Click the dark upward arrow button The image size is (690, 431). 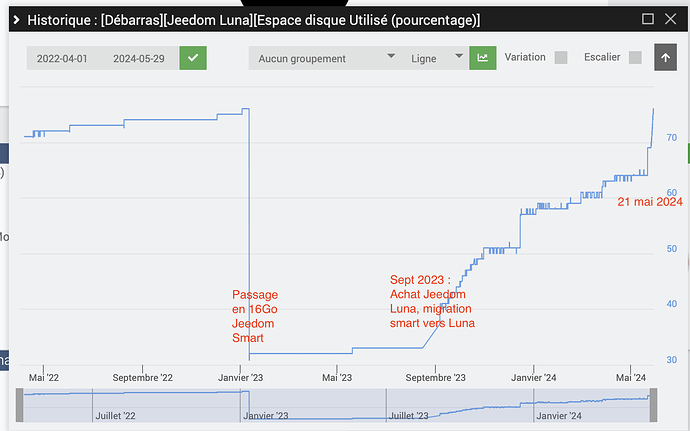coord(665,57)
